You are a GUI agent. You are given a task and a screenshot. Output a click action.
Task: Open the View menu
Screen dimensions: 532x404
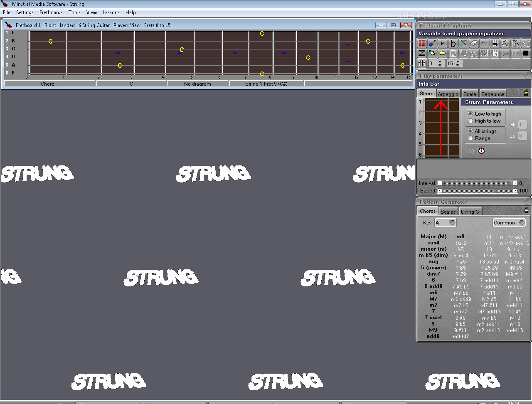coord(91,12)
